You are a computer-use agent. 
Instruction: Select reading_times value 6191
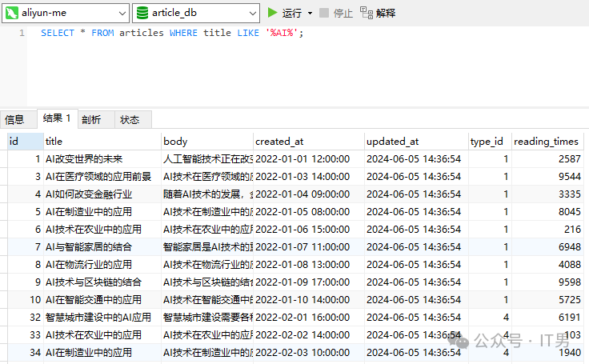coord(547,318)
